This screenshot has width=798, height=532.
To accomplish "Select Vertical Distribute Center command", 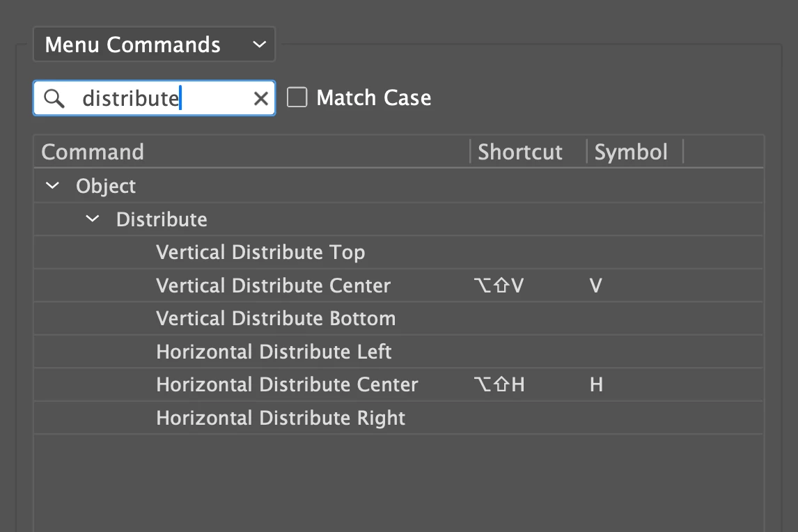I will tap(273, 285).
